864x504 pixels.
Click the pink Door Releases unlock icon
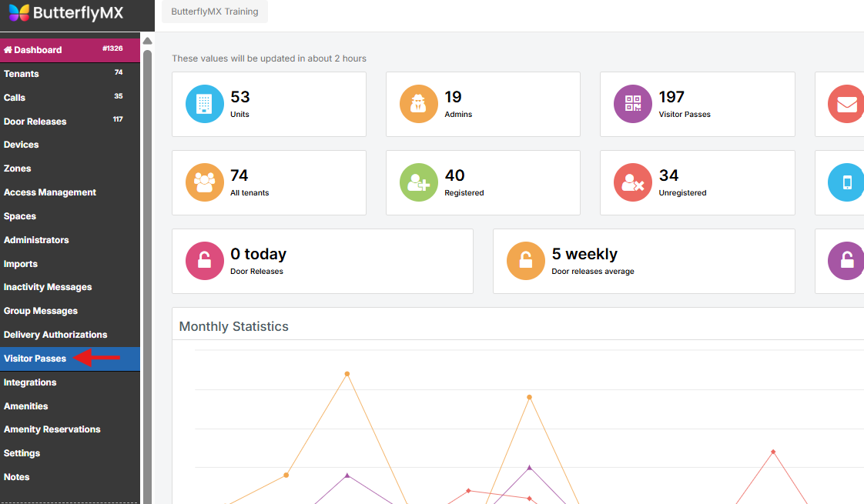[x=205, y=261]
